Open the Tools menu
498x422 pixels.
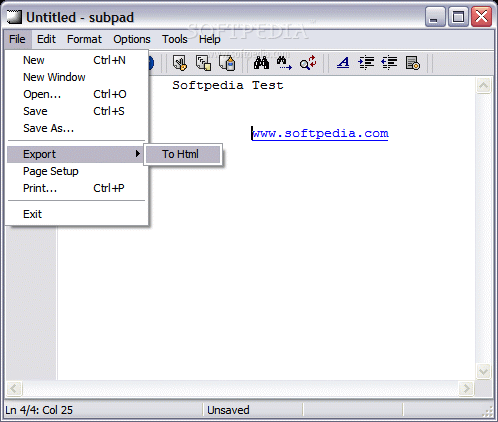pyautogui.click(x=175, y=39)
